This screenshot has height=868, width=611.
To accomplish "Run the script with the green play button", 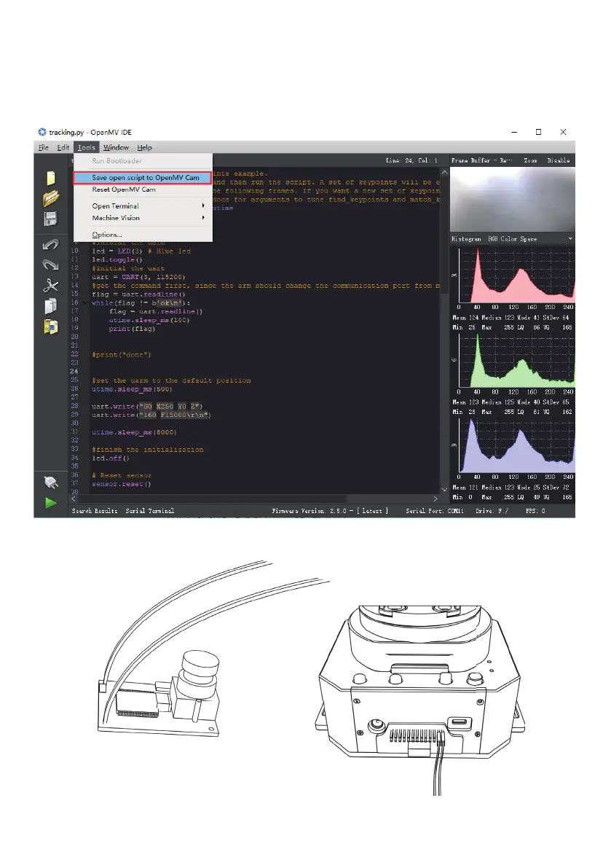I will (x=51, y=503).
